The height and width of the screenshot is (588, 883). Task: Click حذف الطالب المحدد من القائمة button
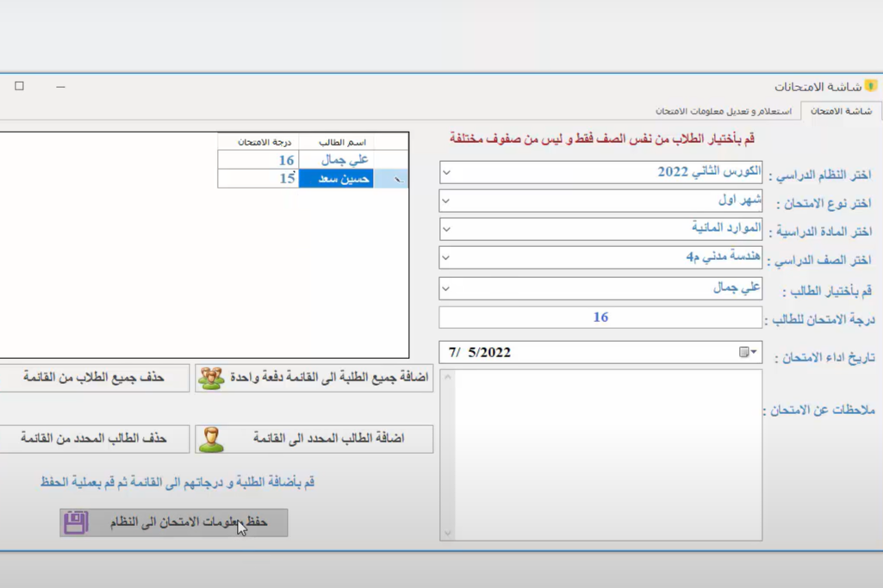tap(94, 439)
